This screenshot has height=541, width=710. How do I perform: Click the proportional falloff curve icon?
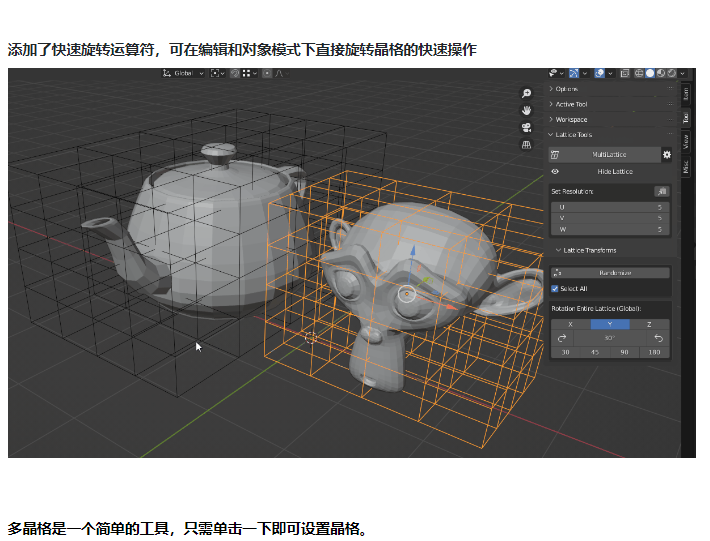tap(279, 73)
